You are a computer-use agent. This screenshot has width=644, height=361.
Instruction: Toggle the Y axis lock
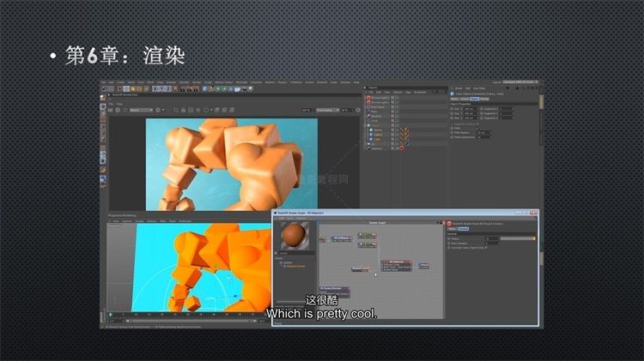coord(161,89)
